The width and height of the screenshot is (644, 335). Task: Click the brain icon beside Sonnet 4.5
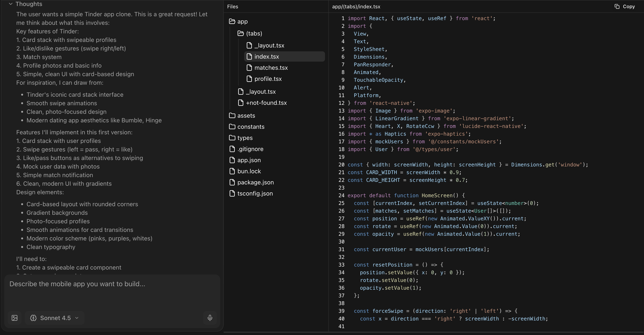[33, 318]
